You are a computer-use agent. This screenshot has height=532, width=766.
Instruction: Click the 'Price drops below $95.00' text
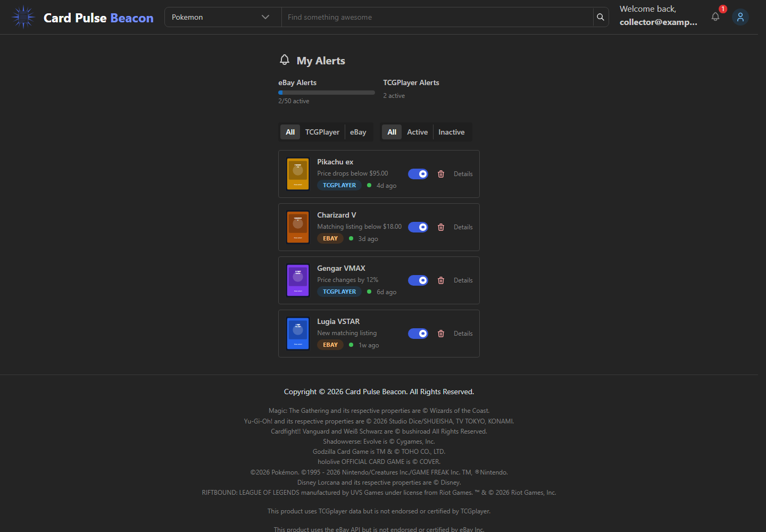tap(353, 173)
